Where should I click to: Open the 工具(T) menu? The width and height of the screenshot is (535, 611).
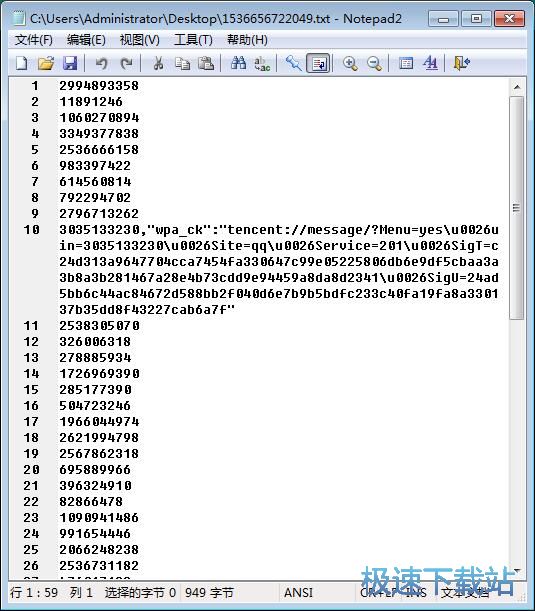tap(193, 40)
